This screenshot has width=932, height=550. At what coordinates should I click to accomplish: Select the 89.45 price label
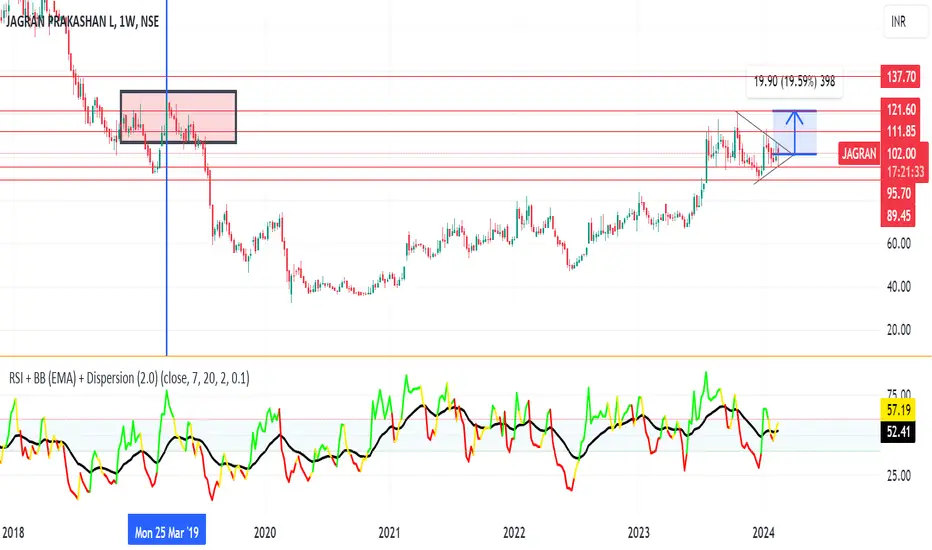(898, 216)
